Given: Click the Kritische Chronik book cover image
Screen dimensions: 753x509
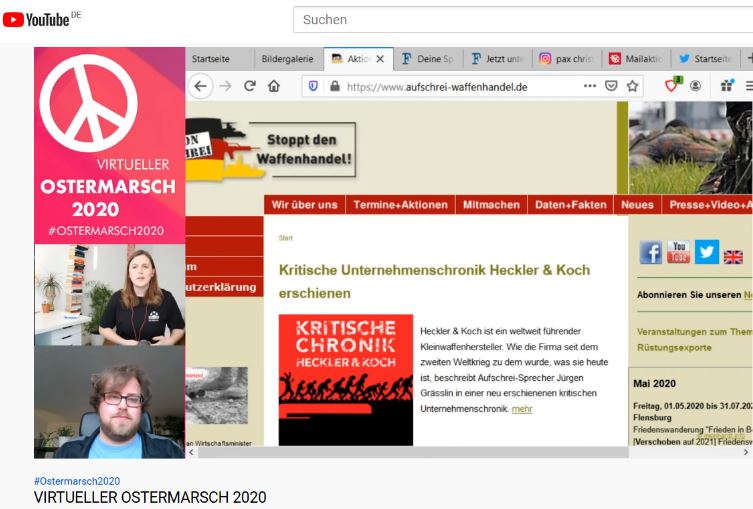Looking at the screenshot, I should pyautogui.click(x=346, y=380).
